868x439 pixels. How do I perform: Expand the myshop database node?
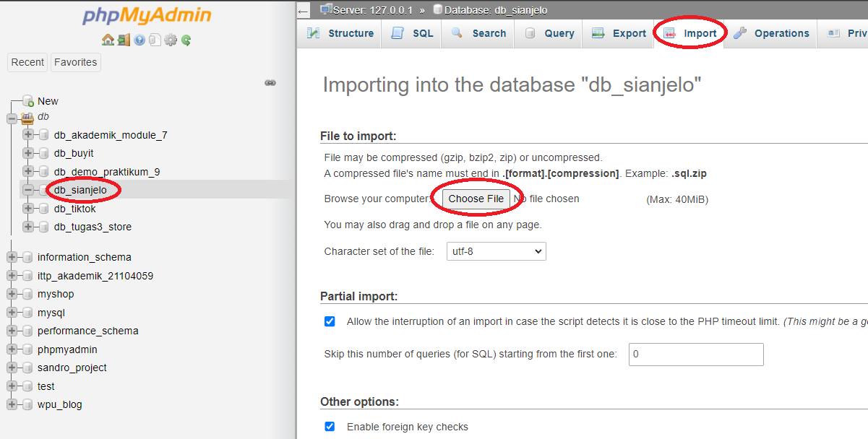click(12, 294)
